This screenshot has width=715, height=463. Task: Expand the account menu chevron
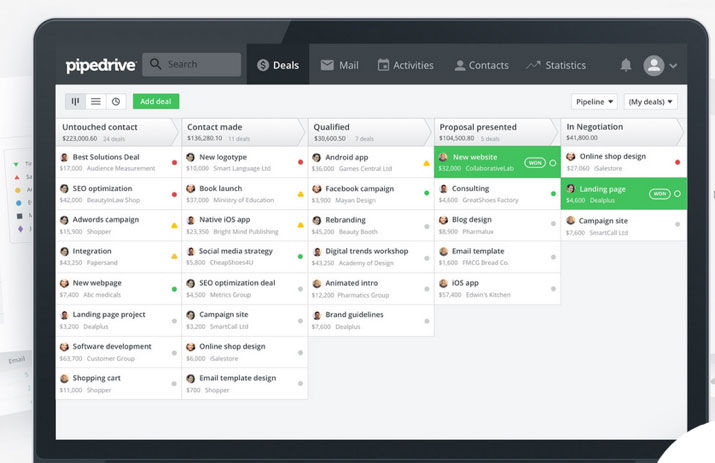pos(673,66)
